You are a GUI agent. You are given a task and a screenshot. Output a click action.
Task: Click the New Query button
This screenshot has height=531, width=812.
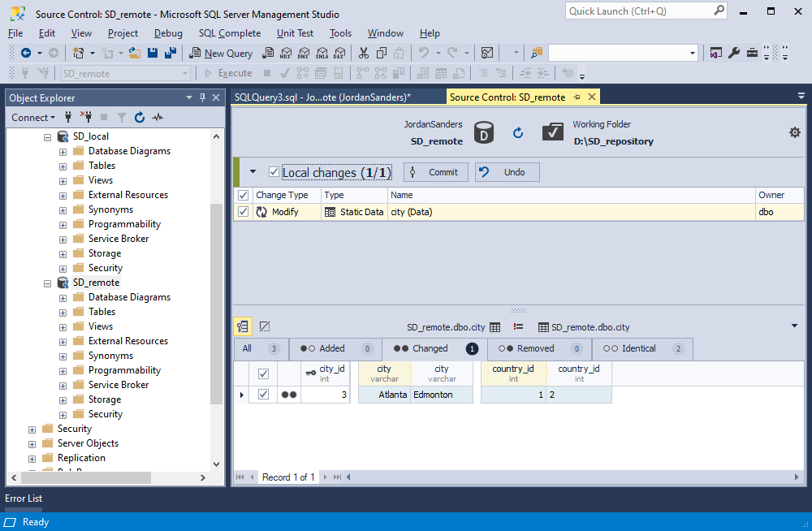221,53
